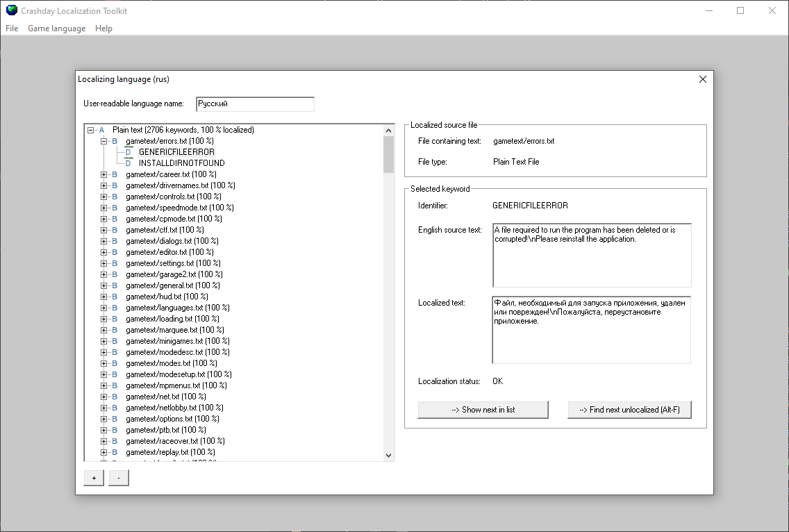Select gametext/modes.txt in the tree
Viewport: 789px width, 532px height.
(171, 363)
